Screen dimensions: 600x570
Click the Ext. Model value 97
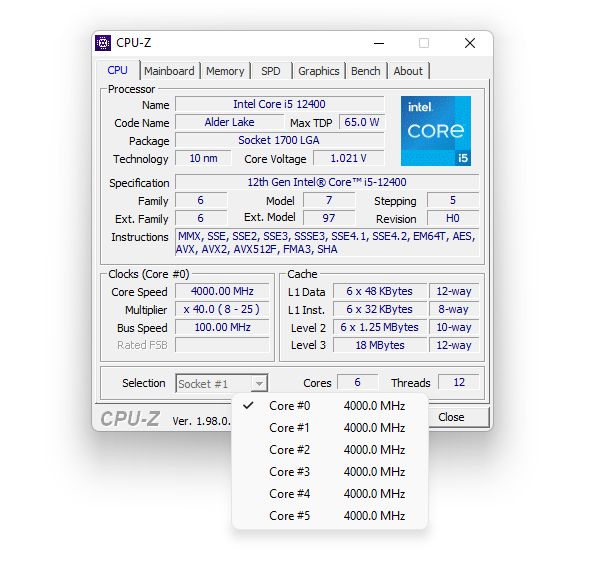coord(329,218)
